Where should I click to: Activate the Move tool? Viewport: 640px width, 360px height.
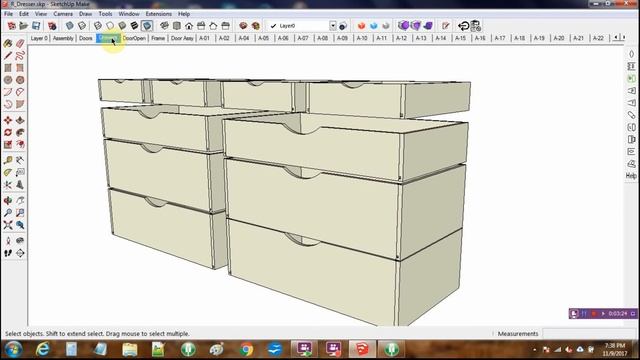[8, 120]
